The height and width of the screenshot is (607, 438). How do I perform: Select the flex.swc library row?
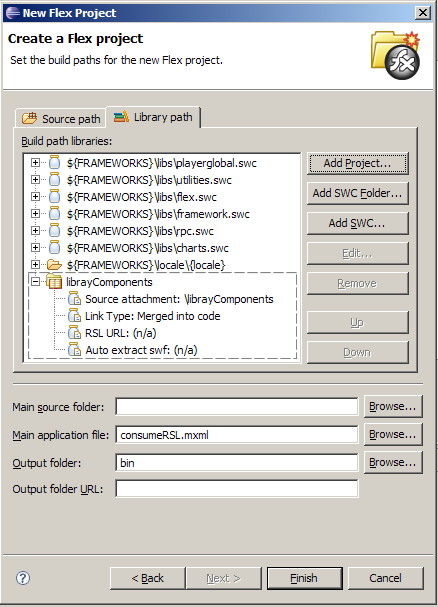pos(142,197)
